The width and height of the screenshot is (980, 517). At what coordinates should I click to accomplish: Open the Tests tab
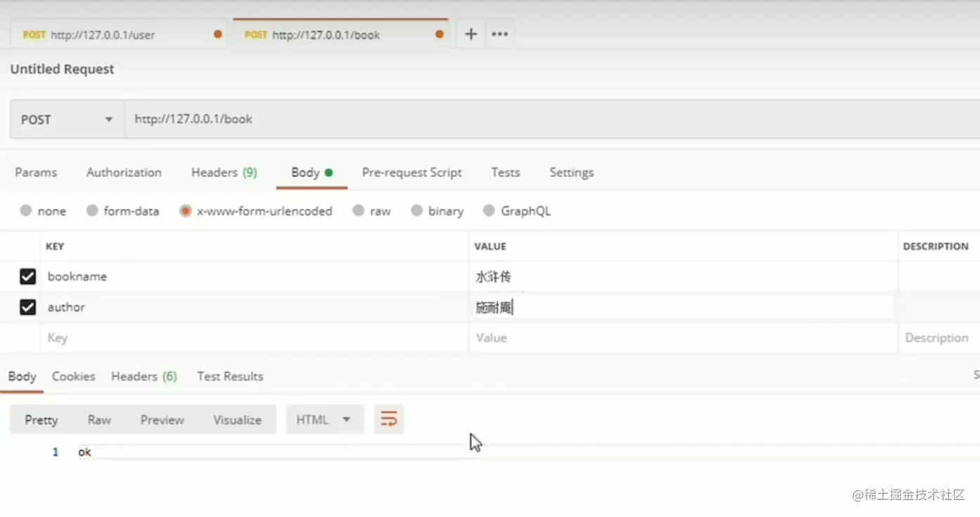tap(505, 172)
